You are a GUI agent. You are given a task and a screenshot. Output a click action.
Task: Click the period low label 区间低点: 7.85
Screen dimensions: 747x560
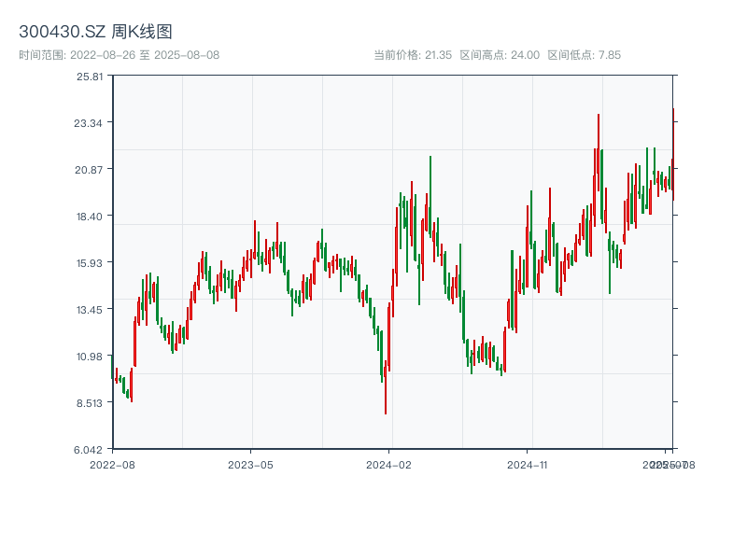coord(585,55)
